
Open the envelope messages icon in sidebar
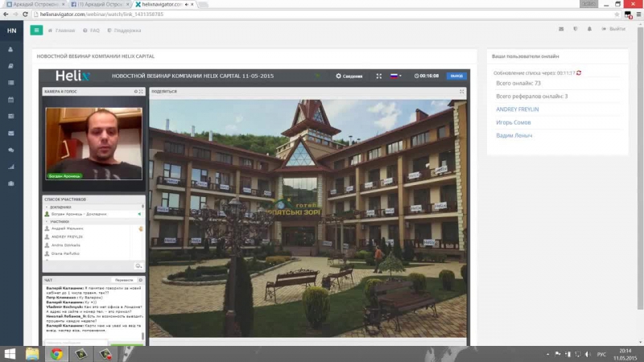(11, 134)
